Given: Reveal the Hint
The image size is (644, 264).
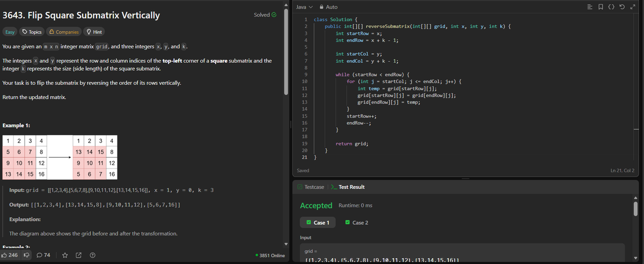Looking at the screenshot, I should coord(94,32).
